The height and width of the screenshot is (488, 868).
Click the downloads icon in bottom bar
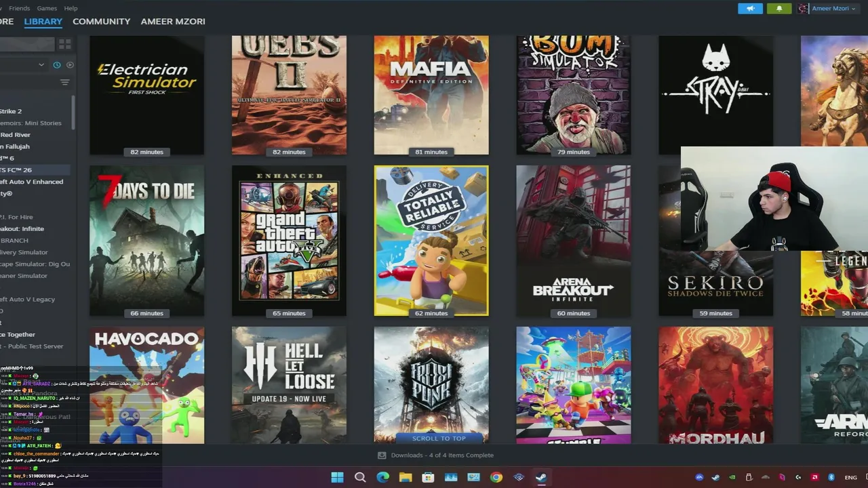382,455
